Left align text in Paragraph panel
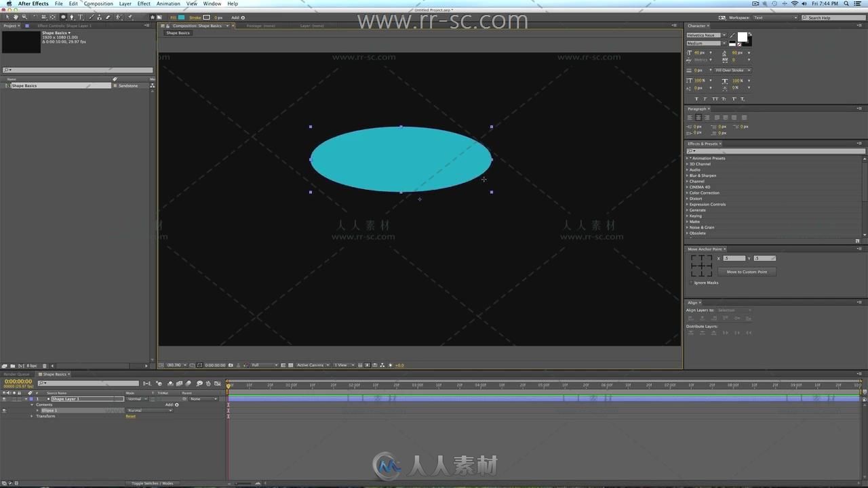This screenshot has width=868, height=488. click(x=690, y=117)
